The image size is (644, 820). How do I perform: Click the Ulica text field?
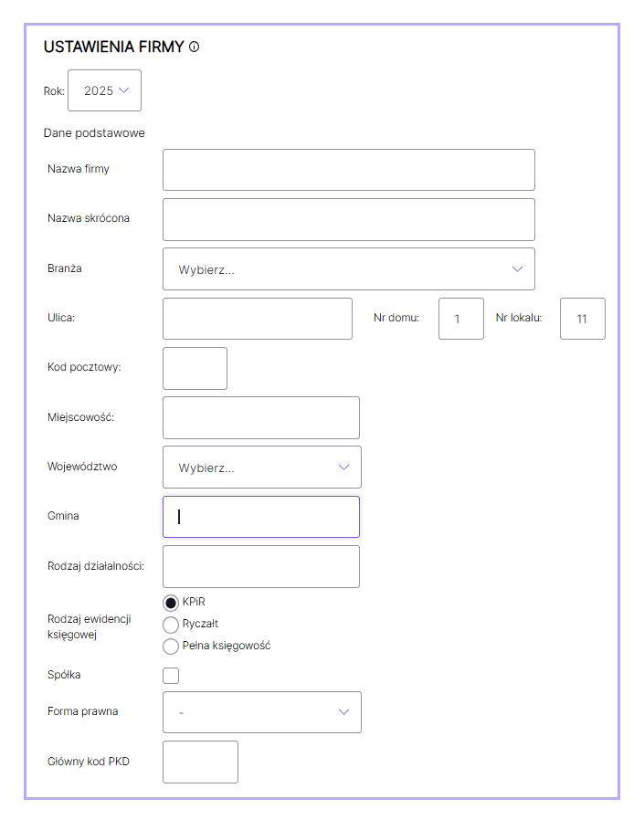point(258,319)
